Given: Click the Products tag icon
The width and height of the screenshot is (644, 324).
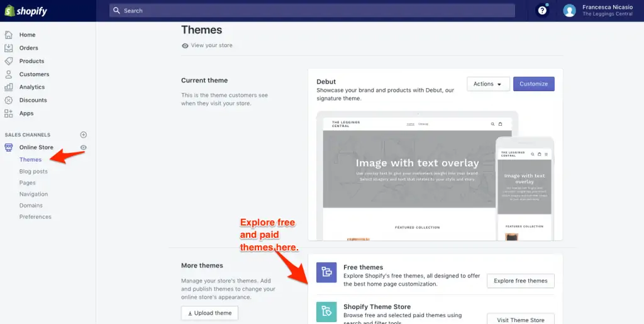Looking at the screenshot, I should [9, 61].
